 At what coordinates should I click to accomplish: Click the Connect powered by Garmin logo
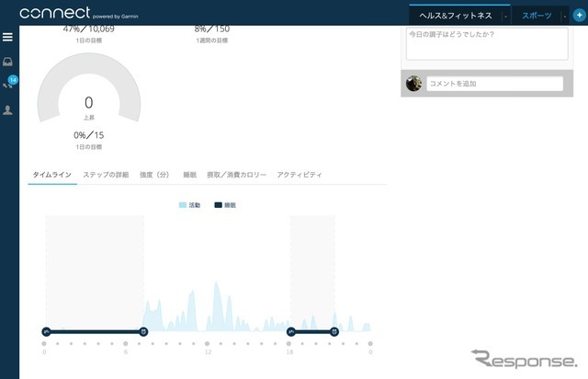click(78, 14)
